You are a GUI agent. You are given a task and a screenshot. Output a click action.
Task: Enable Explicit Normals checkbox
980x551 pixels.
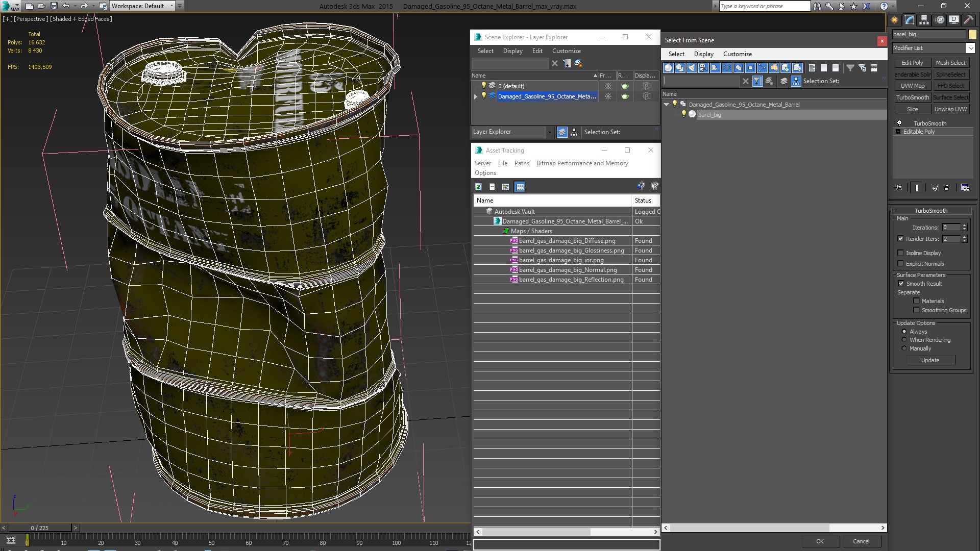click(x=900, y=264)
